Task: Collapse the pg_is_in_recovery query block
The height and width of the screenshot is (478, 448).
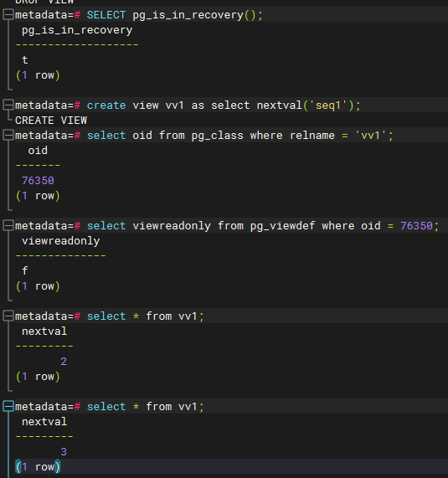Action: pos(8,14)
